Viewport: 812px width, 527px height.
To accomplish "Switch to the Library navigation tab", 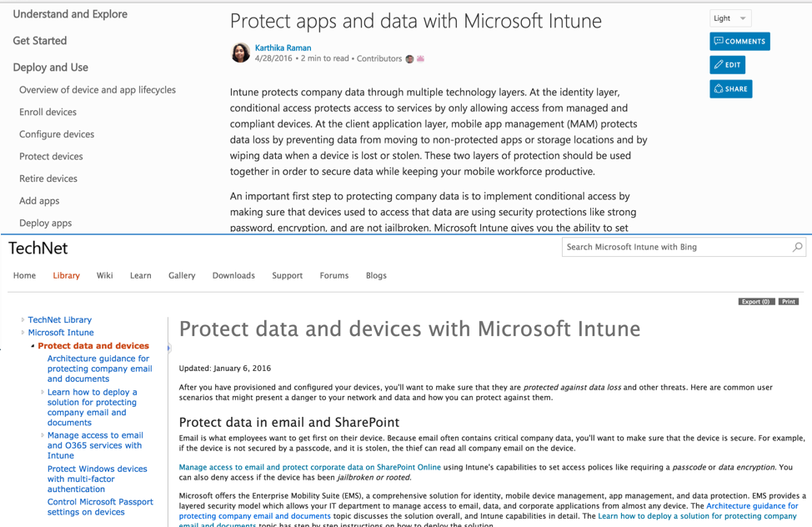I will pyautogui.click(x=66, y=275).
